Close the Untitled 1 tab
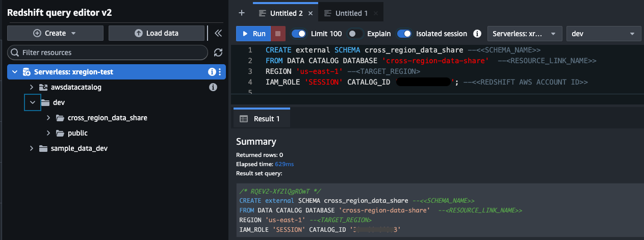The height and width of the screenshot is (240, 644). pos(375,13)
